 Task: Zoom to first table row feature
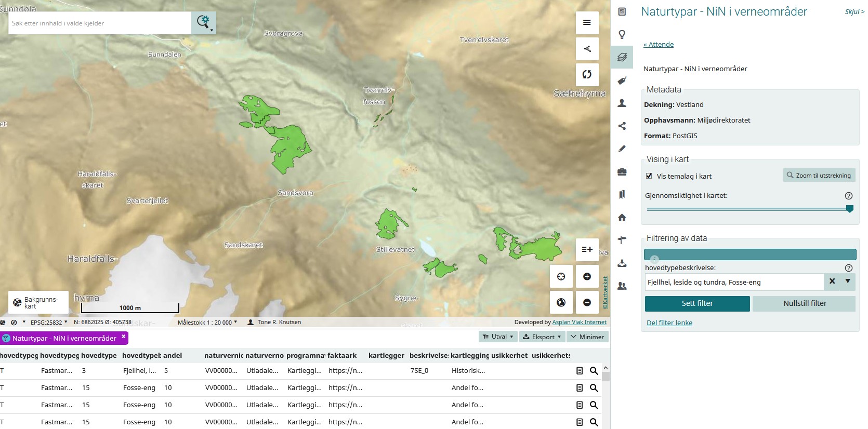click(x=594, y=371)
